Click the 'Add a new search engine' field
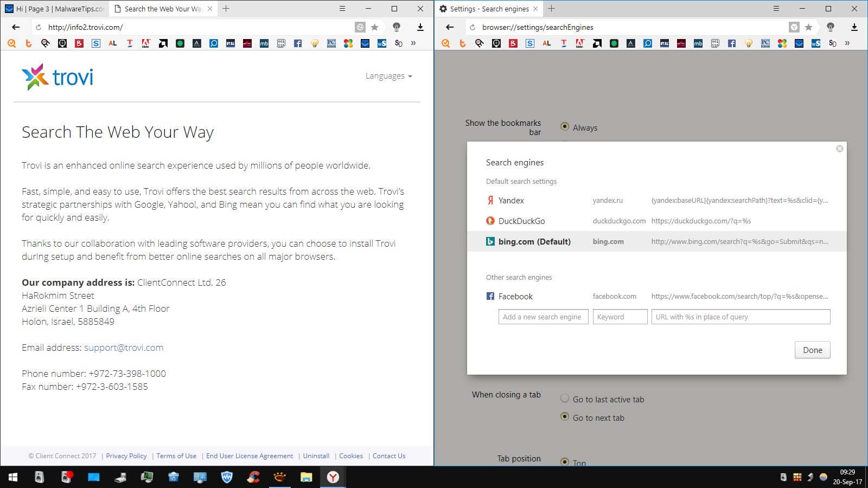This screenshot has height=488, width=868. click(x=544, y=317)
